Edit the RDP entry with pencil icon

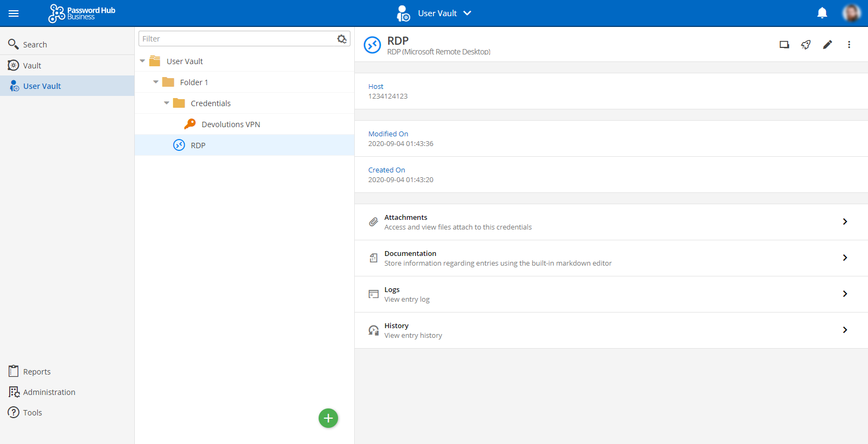828,45
